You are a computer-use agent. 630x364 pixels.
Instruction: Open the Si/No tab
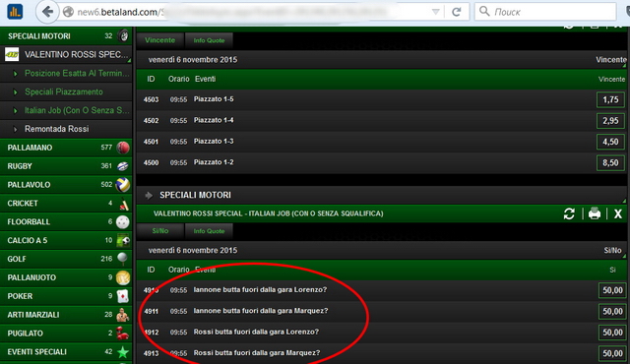point(159,231)
